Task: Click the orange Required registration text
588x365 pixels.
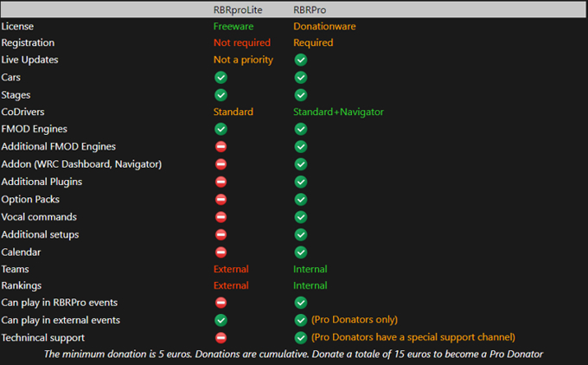Action: pyautogui.click(x=313, y=42)
